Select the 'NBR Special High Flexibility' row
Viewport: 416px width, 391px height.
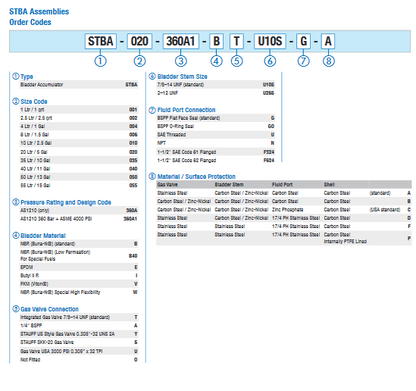coord(79,292)
